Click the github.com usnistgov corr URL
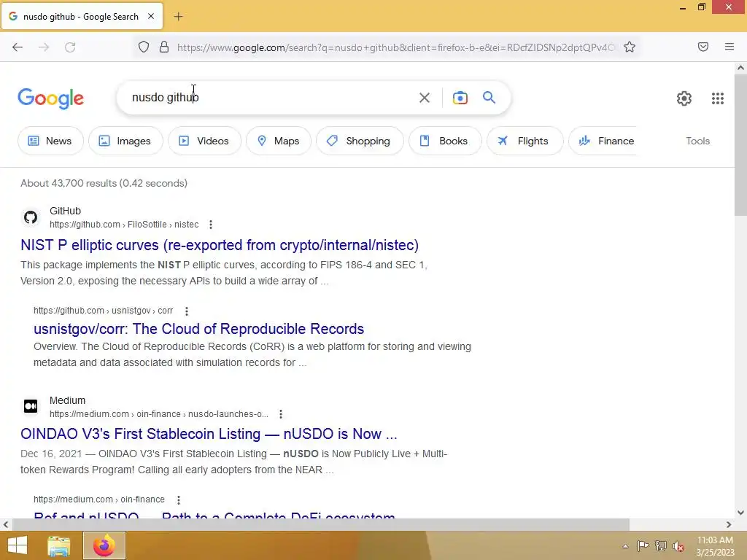The width and height of the screenshot is (747, 560). (103, 311)
